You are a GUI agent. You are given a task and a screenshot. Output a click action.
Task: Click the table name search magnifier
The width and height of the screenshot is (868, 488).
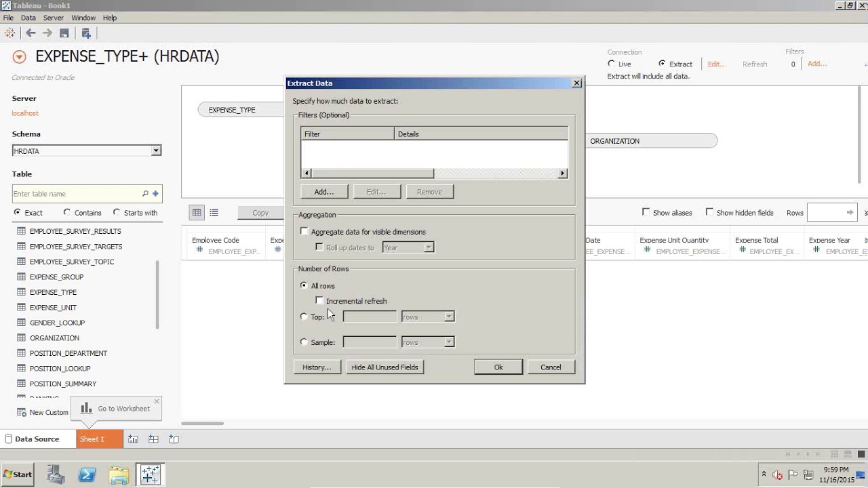(145, 194)
